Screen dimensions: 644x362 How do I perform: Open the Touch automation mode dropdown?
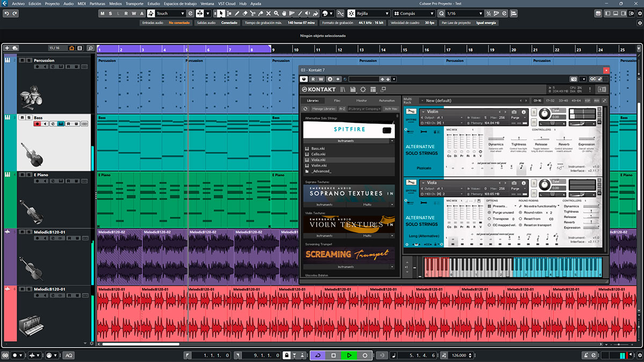pos(172,13)
